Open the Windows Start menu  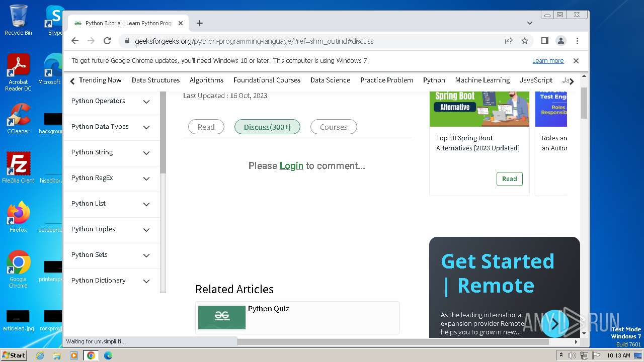pos(14,355)
